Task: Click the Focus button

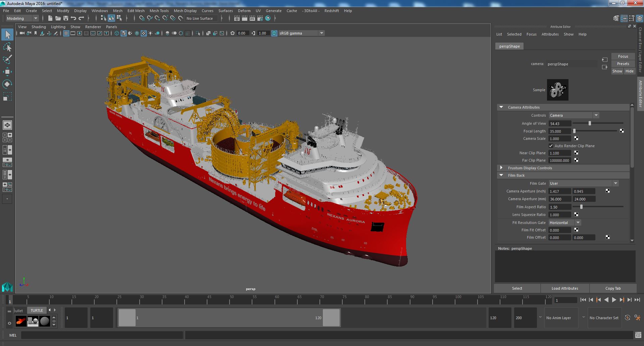Action: pyautogui.click(x=623, y=56)
